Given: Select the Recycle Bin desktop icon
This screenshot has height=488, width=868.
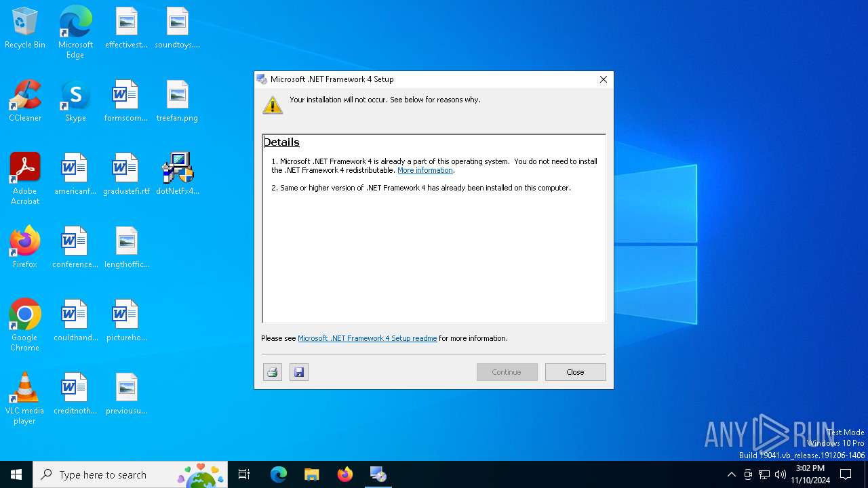Looking at the screenshot, I should pyautogui.click(x=25, y=28).
